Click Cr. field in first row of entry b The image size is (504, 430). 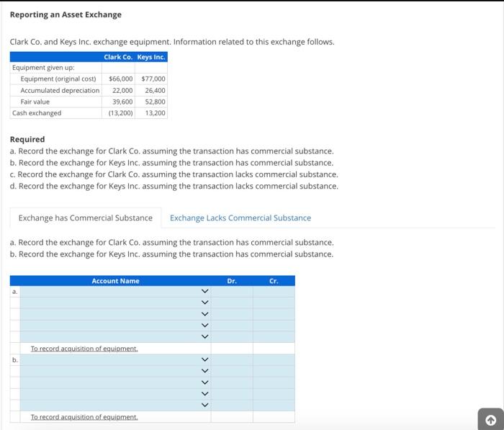(274, 359)
